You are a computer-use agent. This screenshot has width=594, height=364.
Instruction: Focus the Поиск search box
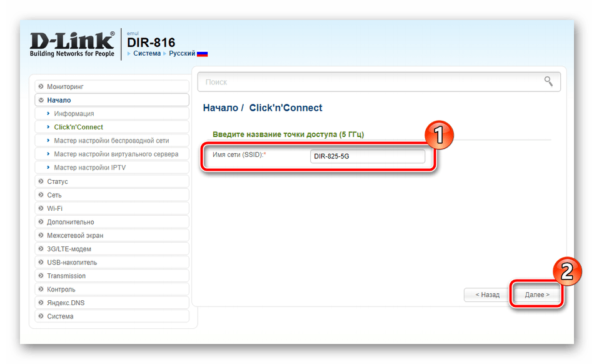point(379,82)
